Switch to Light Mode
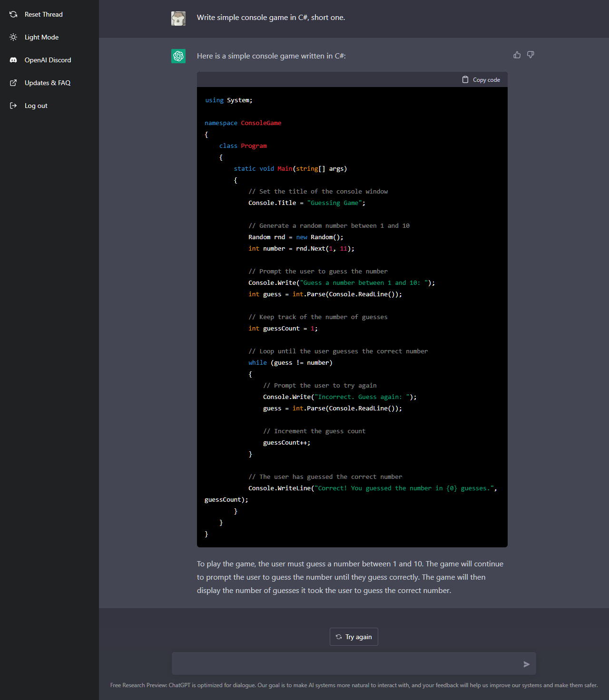Viewport: 609px width, 700px height. point(41,37)
